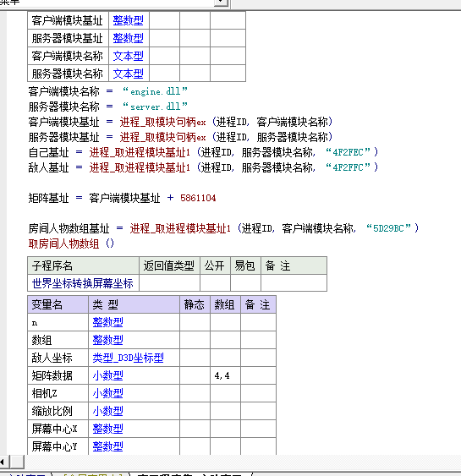Screen dimensions: 461x476
Task: Select local variable n
Action: click(35, 322)
